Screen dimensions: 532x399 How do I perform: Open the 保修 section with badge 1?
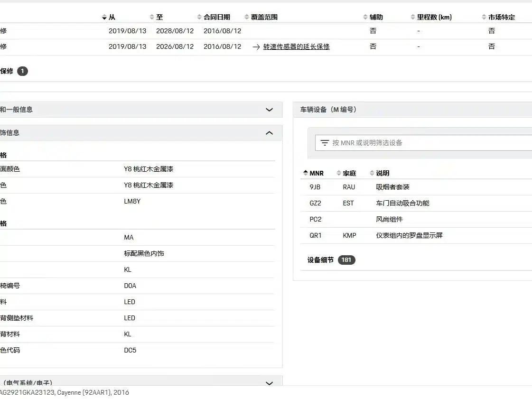click(x=14, y=71)
